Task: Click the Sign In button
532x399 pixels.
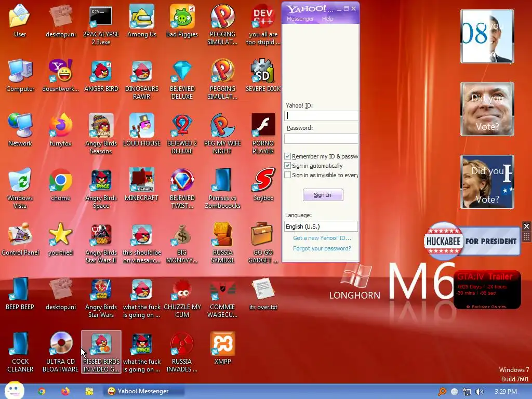Action: coord(323,195)
